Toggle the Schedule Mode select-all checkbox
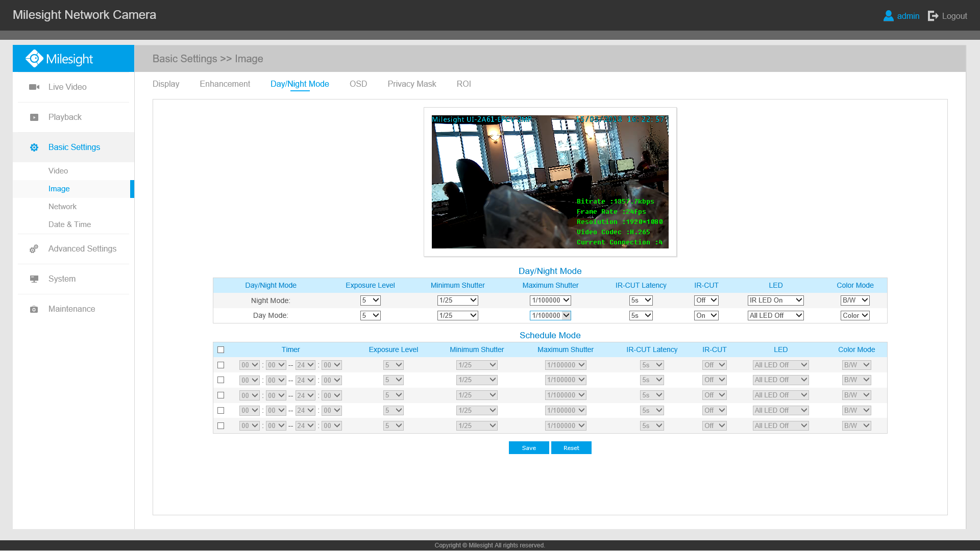This screenshot has height=551, width=980. point(221,350)
